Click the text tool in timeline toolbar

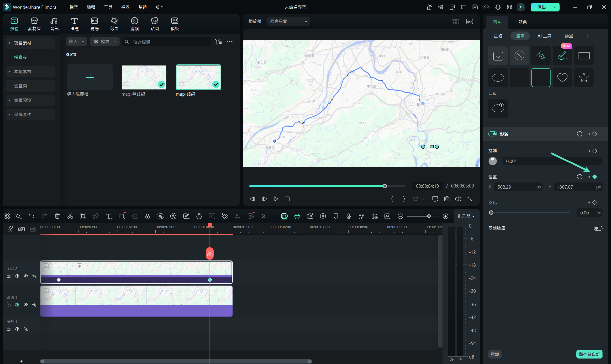coord(109,216)
